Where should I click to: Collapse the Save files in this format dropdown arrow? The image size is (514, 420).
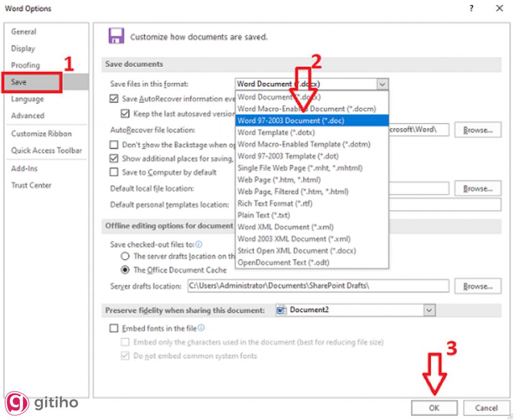382,84
